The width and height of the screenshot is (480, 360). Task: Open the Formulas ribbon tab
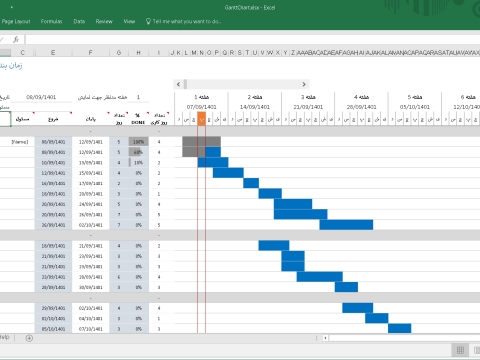click(x=51, y=21)
